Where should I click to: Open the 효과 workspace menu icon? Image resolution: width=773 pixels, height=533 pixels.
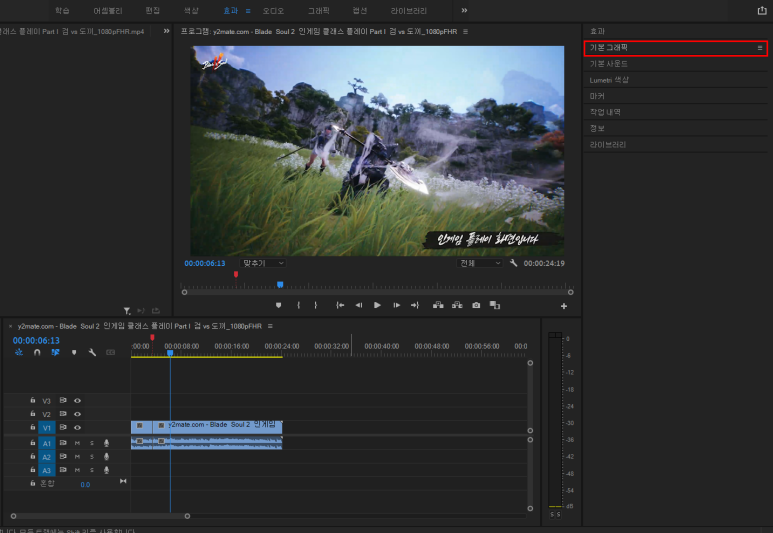[x=248, y=10]
